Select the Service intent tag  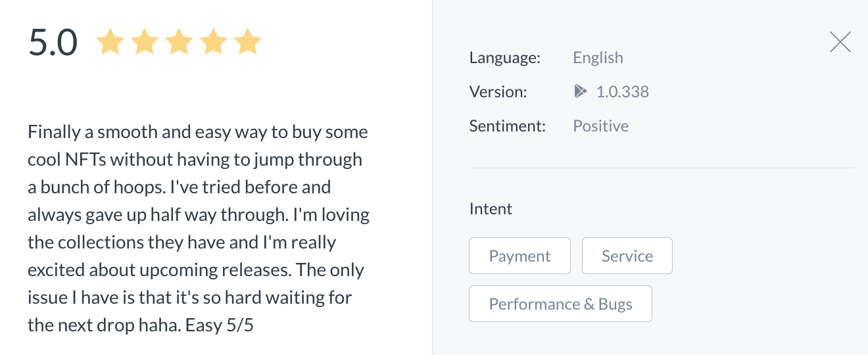point(627,256)
